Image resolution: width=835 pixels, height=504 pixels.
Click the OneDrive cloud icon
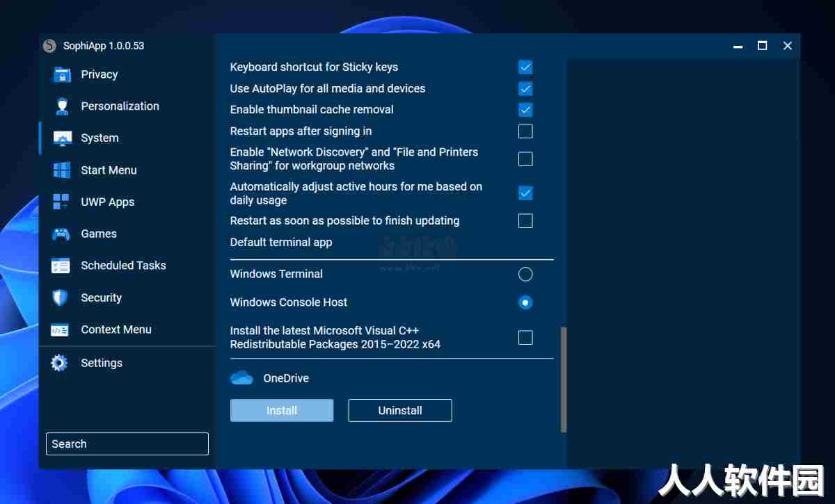[241, 378]
